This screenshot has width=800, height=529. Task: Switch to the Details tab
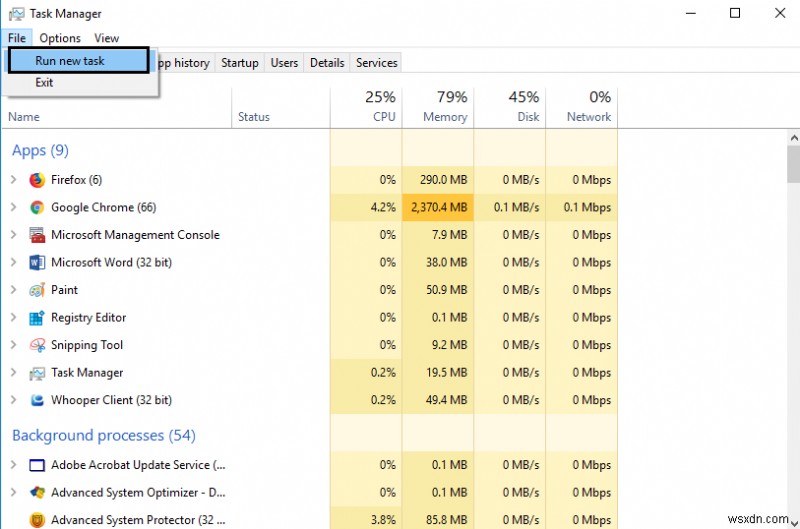click(327, 63)
